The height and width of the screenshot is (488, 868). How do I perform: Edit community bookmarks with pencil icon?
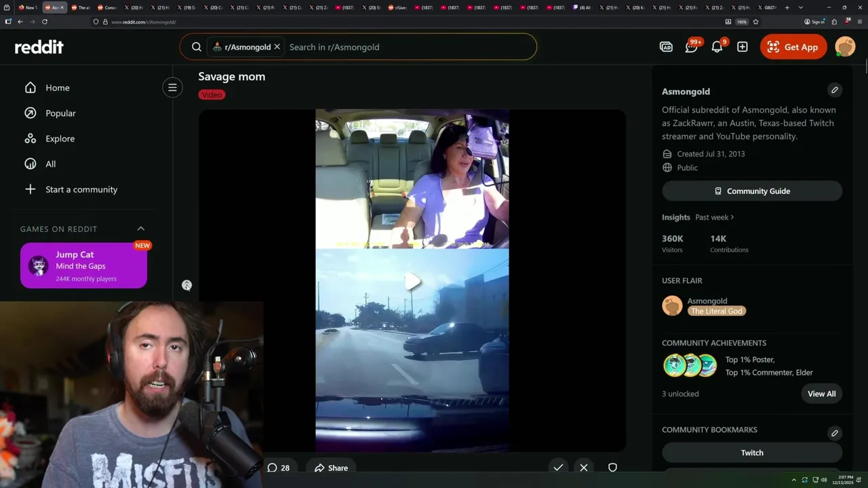[x=835, y=432]
